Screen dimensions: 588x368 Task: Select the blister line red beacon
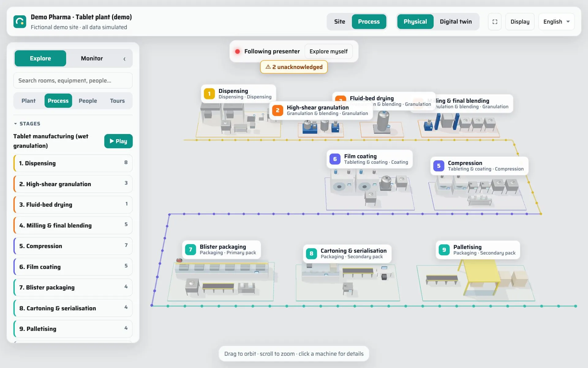pos(179,260)
